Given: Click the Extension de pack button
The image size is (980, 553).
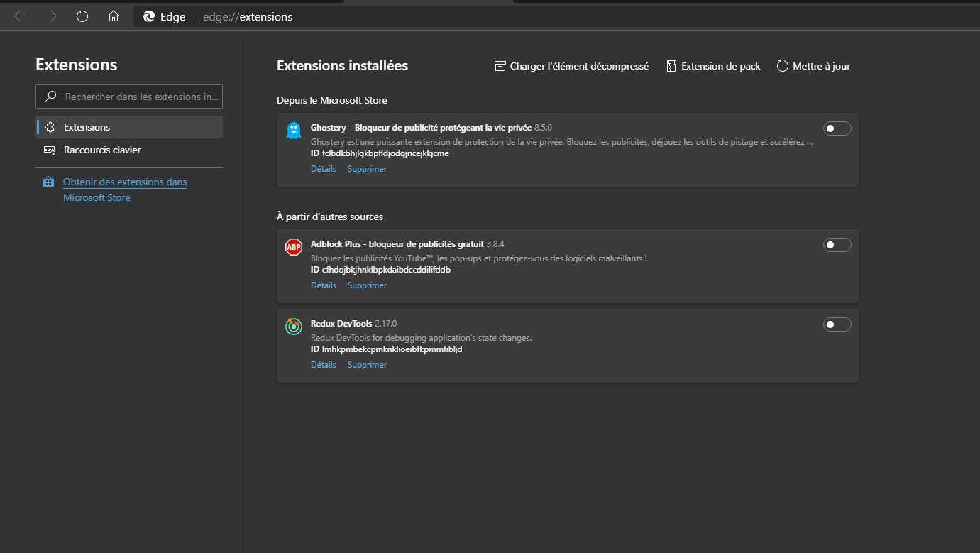Looking at the screenshot, I should [x=713, y=66].
